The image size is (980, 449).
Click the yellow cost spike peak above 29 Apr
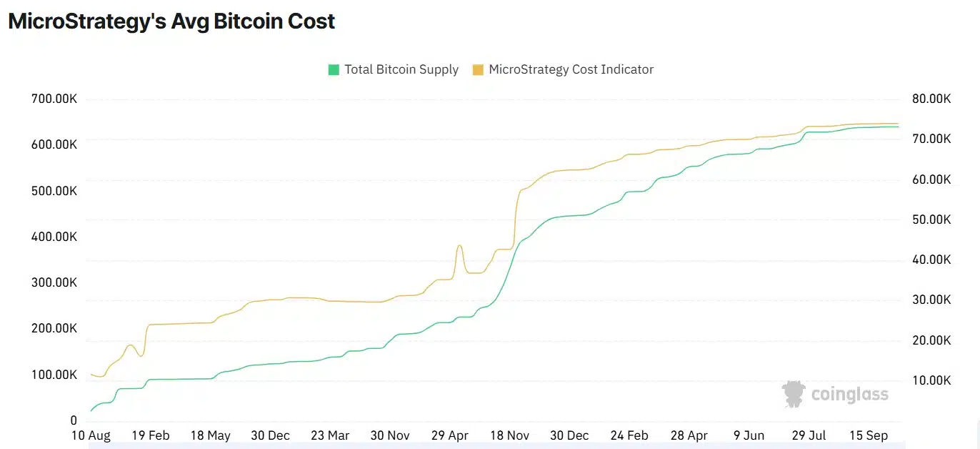459,246
